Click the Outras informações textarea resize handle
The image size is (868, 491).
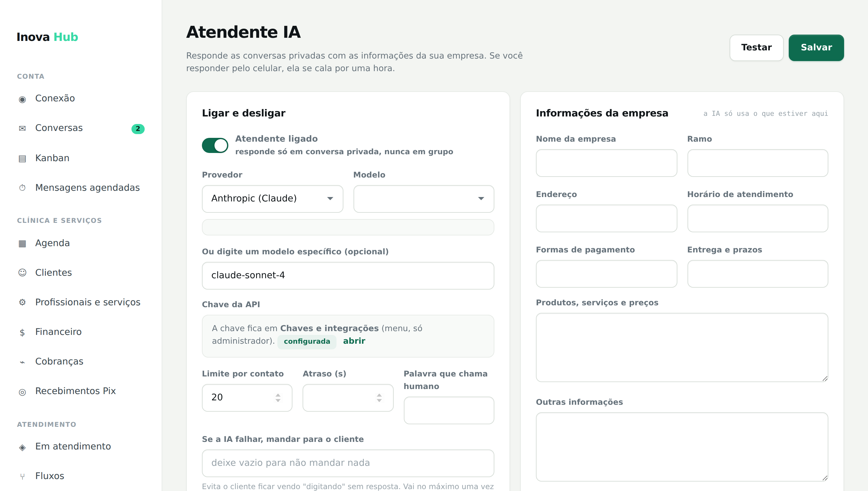(x=825, y=478)
